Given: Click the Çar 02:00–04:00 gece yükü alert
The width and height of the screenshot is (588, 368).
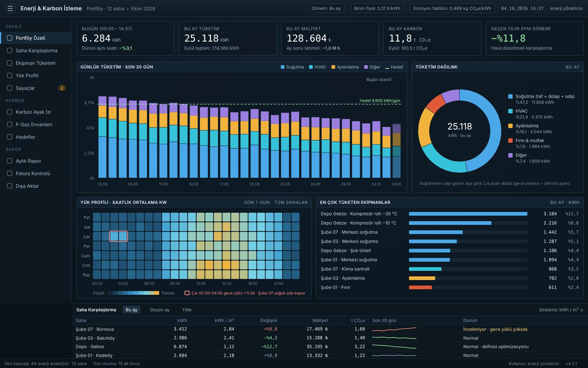Looking at the screenshot, I should [x=245, y=293].
